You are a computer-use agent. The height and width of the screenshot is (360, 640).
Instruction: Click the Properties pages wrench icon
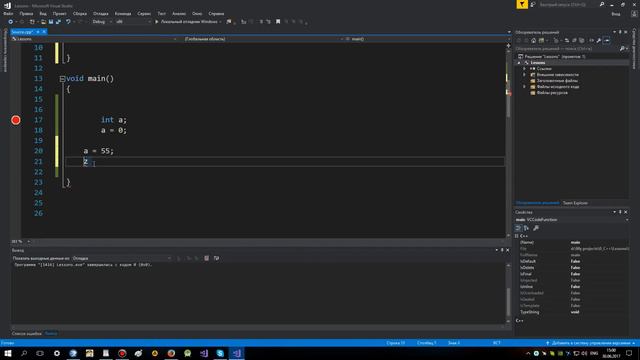point(536,228)
